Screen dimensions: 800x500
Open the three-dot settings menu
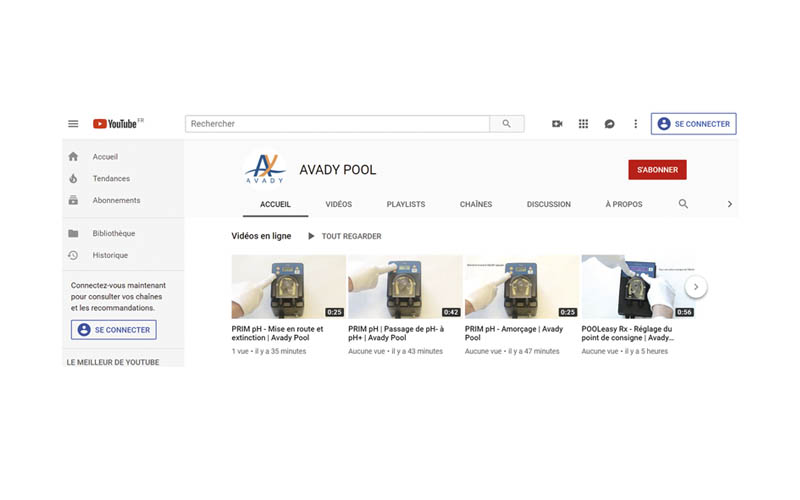(x=635, y=124)
